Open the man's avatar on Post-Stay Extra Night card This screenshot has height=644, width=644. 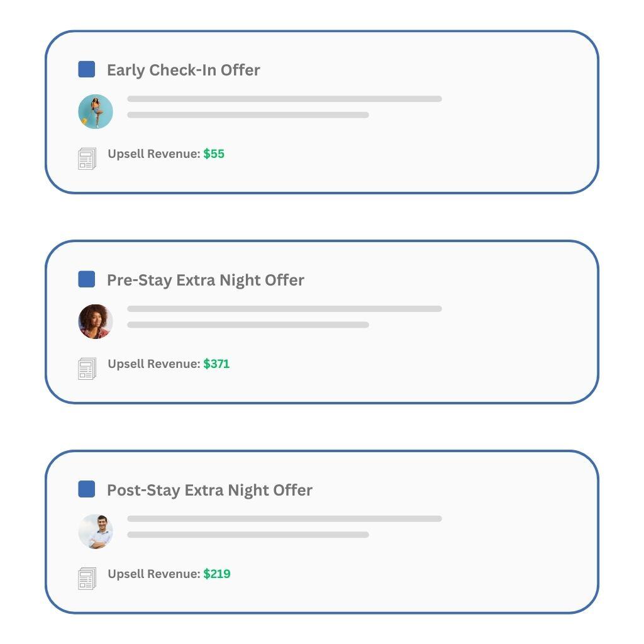(x=95, y=531)
